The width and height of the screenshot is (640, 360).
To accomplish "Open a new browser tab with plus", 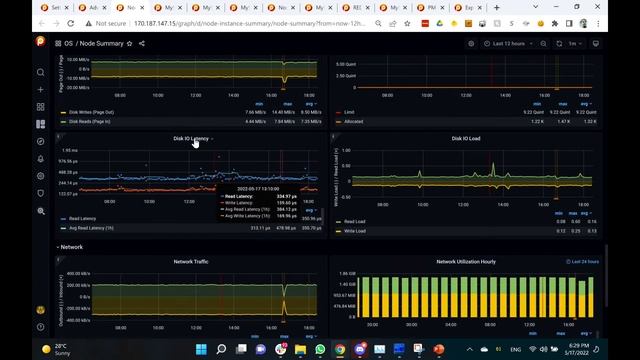I will point(497,7).
